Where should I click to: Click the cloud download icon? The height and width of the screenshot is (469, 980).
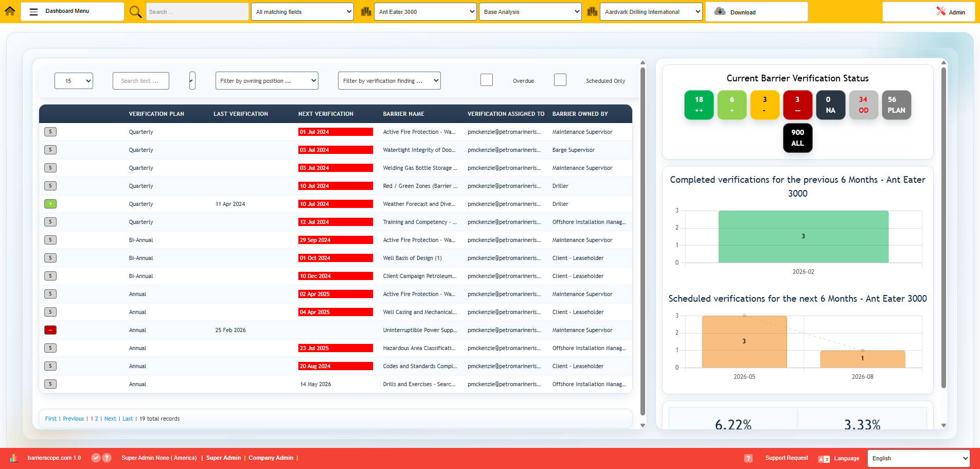pyautogui.click(x=720, y=11)
